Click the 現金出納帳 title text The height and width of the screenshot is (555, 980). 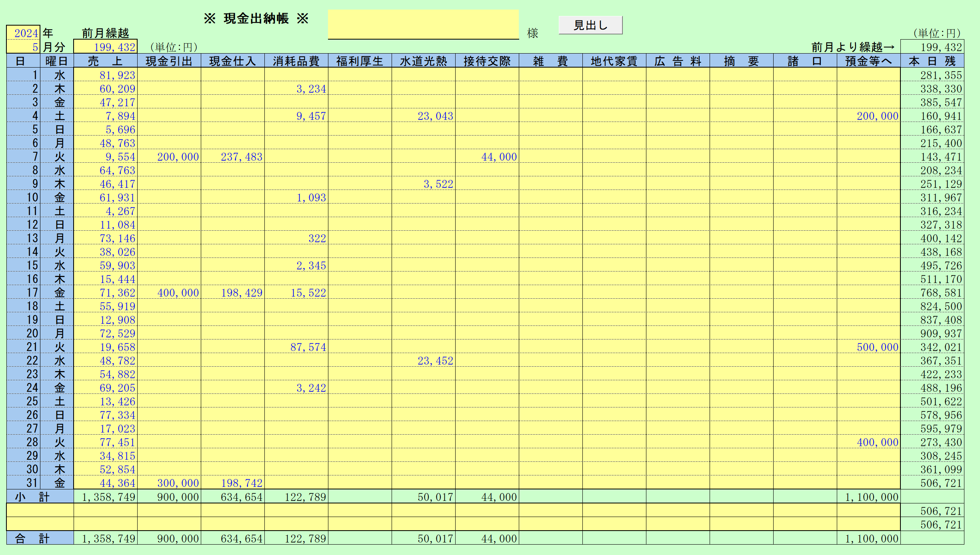[256, 18]
